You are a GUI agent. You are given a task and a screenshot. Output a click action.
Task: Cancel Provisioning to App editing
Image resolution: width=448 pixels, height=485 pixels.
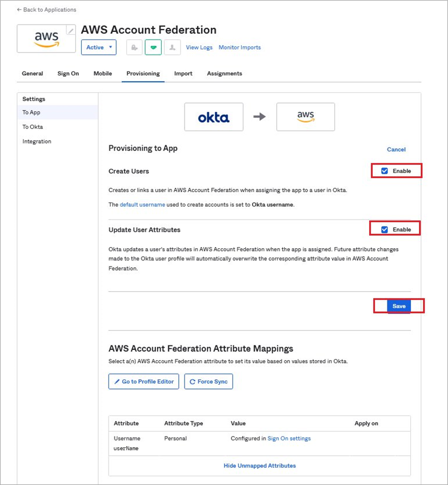(396, 149)
